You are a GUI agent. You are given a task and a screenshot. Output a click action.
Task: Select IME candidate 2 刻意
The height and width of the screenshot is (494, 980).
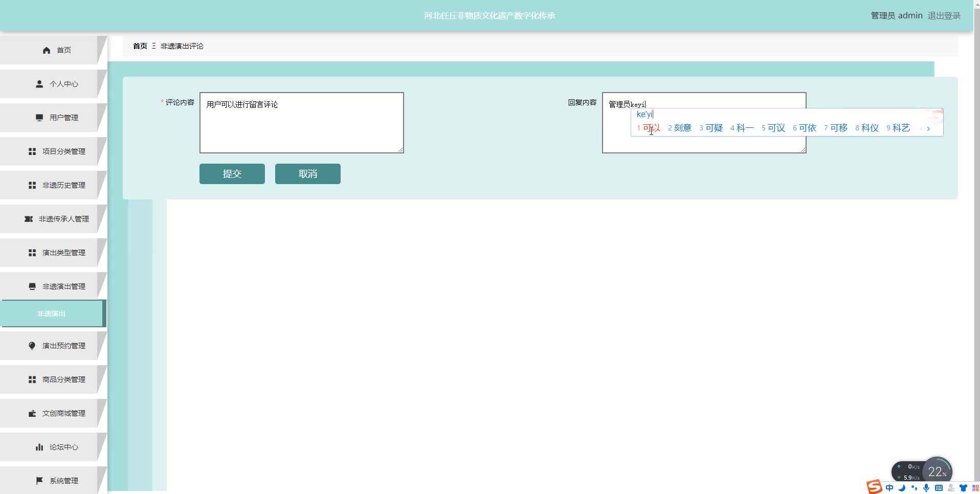click(680, 128)
